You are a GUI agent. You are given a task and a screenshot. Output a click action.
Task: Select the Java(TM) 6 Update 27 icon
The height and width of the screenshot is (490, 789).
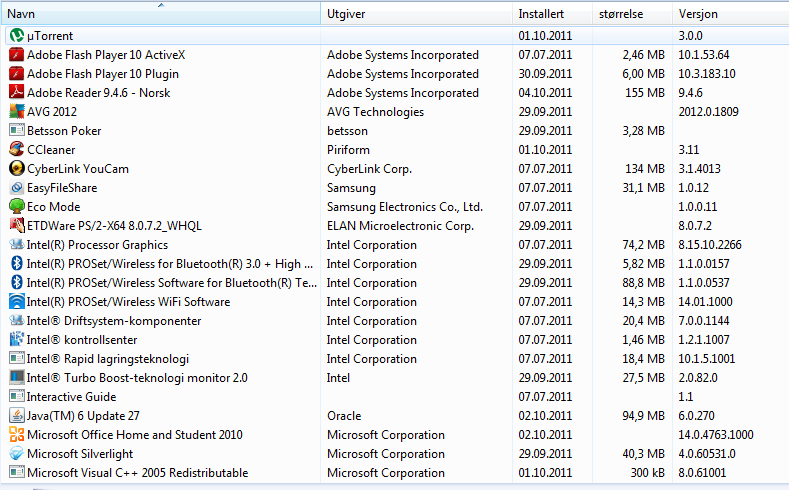point(16,416)
